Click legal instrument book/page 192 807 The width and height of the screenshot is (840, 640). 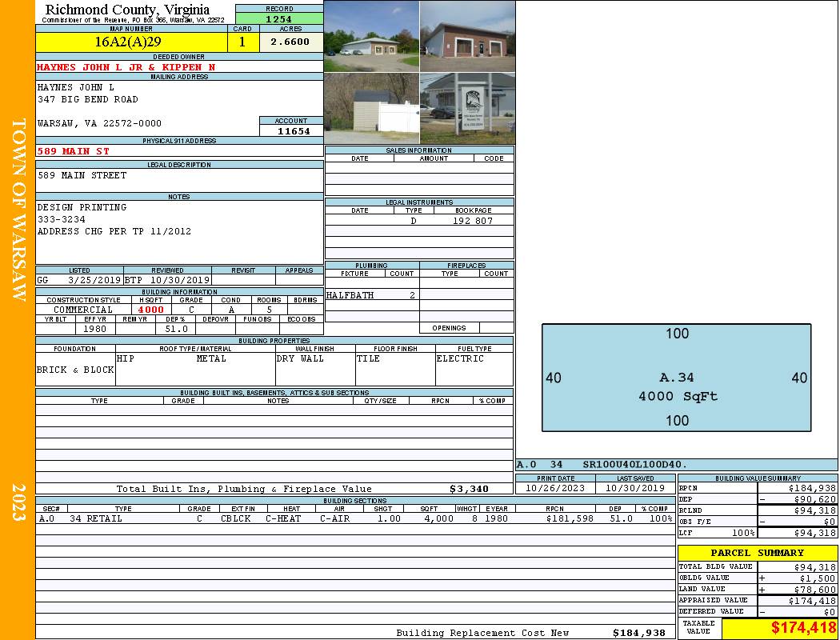pyautogui.click(x=473, y=221)
